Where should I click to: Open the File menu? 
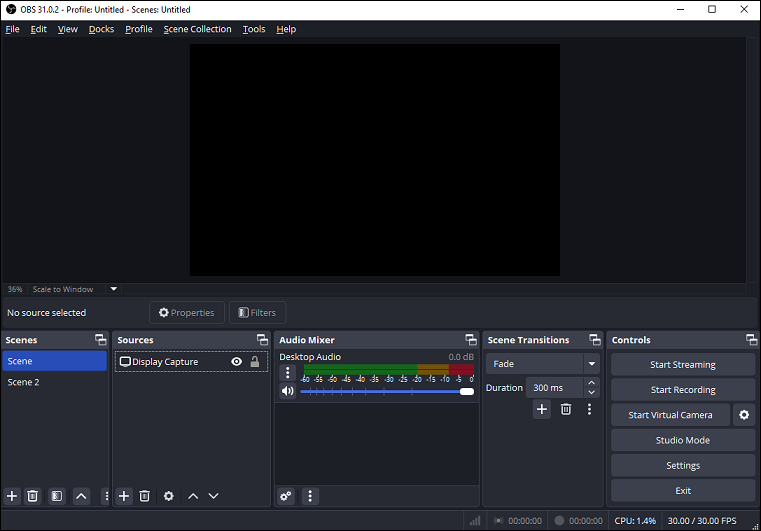click(13, 29)
